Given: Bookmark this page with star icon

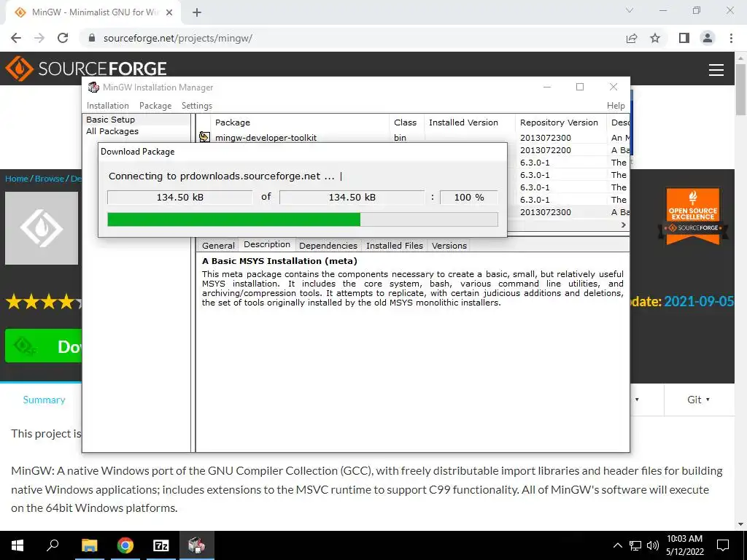Looking at the screenshot, I should coord(655,38).
